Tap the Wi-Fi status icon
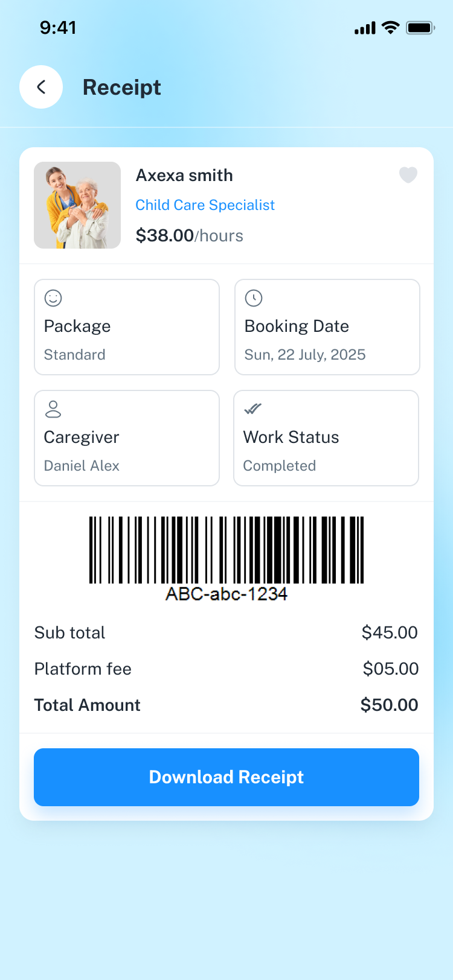 coord(391,28)
